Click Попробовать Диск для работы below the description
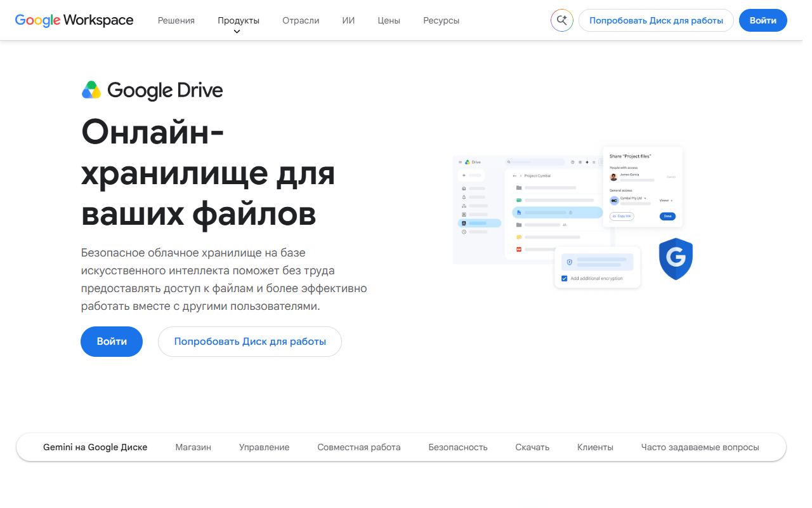 250,342
